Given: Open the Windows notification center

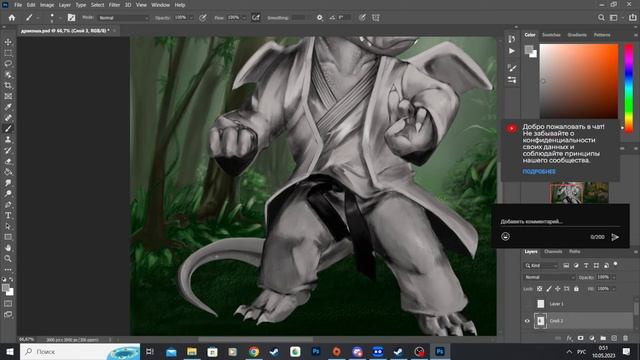Looking at the screenshot, I should click(627, 352).
